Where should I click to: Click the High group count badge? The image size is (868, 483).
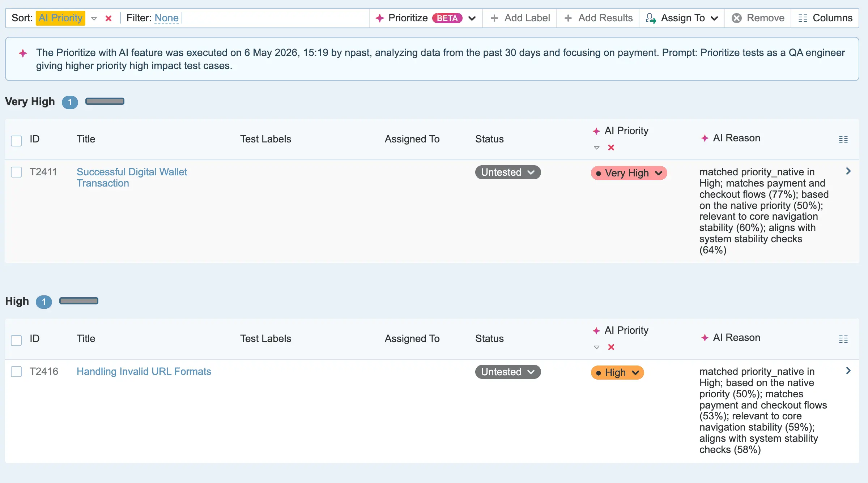44,302
